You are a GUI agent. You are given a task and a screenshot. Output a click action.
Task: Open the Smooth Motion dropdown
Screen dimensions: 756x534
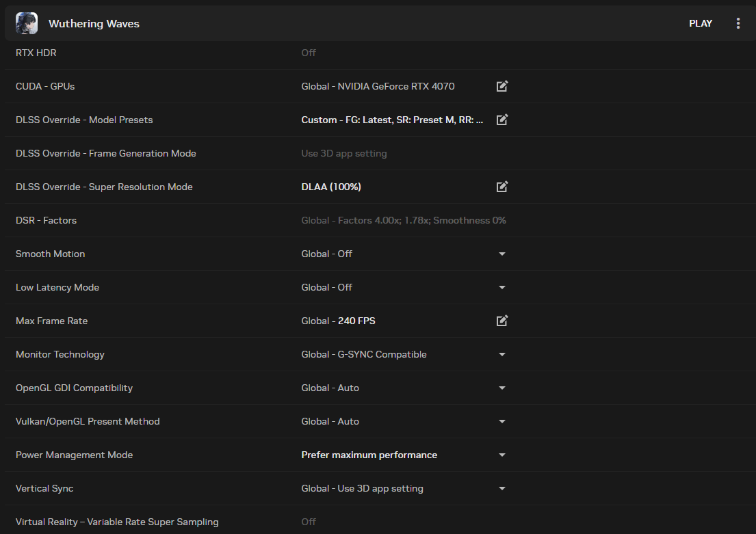(x=502, y=254)
